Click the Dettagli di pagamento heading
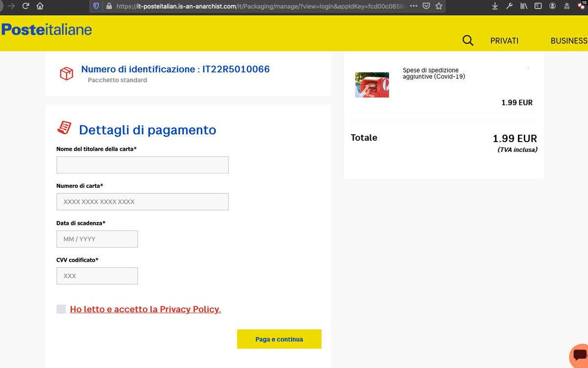Viewport: 588px width, 368px height. coord(147,130)
